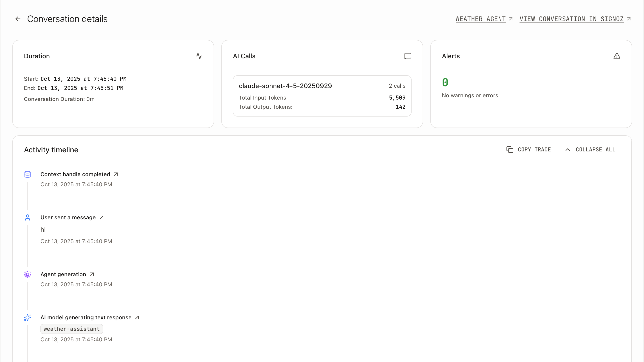Open the activity waveform icon on Duration card
Image resolution: width=644 pixels, height=362 pixels.
199,56
